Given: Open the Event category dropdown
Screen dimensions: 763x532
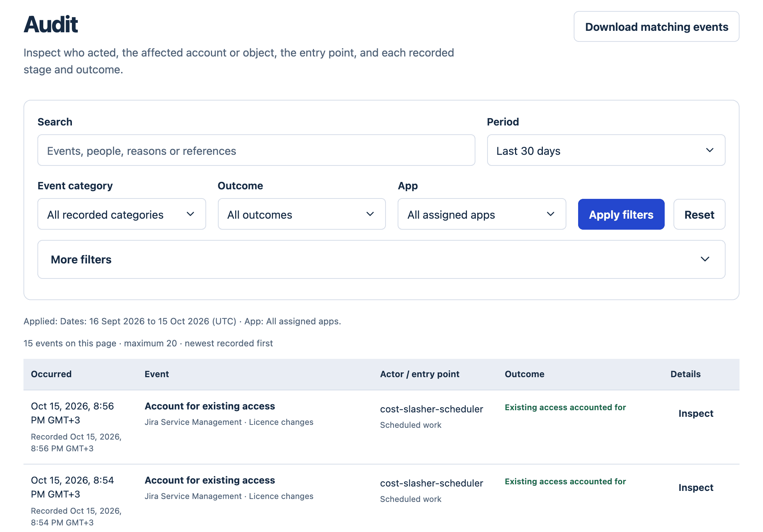Looking at the screenshot, I should (x=122, y=214).
